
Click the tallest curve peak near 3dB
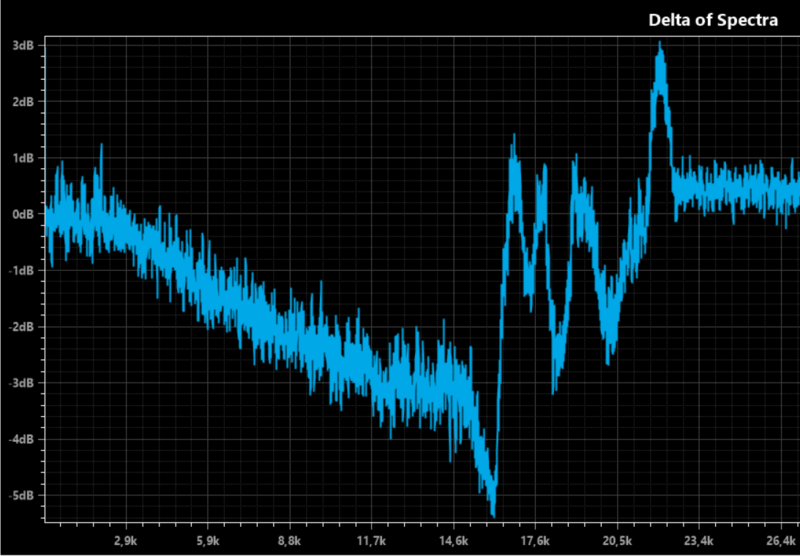pos(660,48)
